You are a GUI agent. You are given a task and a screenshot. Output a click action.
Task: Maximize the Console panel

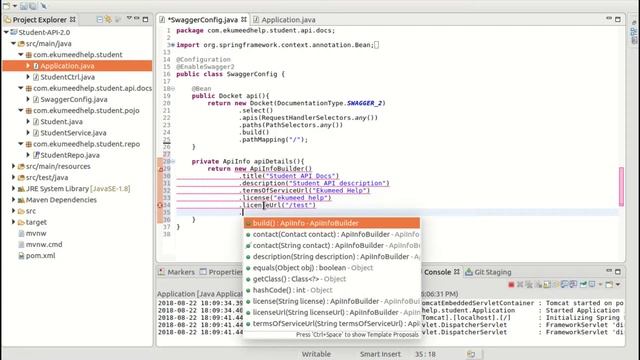[x=618, y=271]
